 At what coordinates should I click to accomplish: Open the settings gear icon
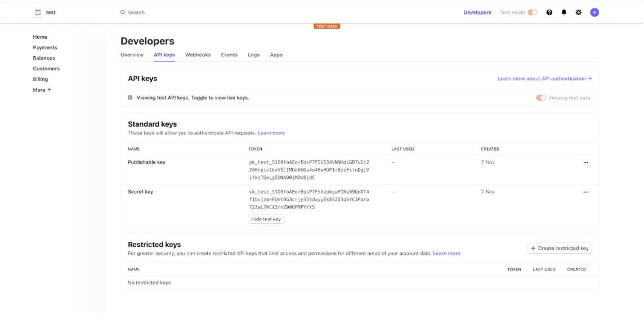click(x=579, y=12)
